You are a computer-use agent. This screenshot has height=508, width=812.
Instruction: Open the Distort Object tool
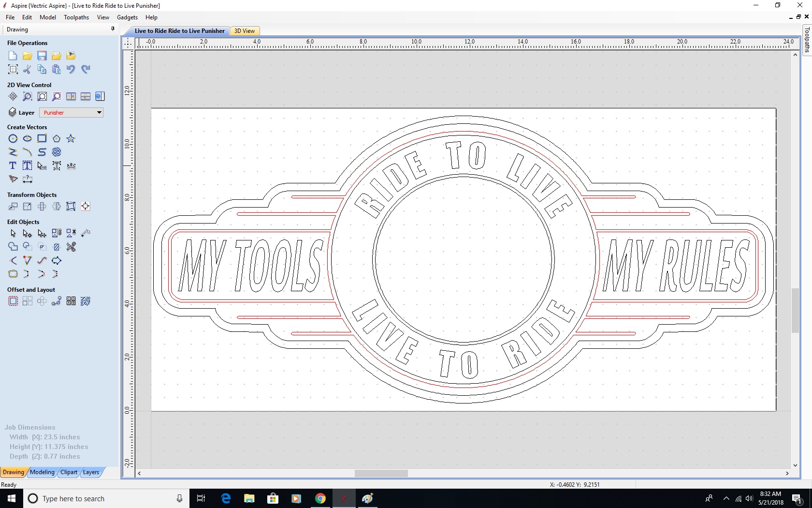coord(71,206)
